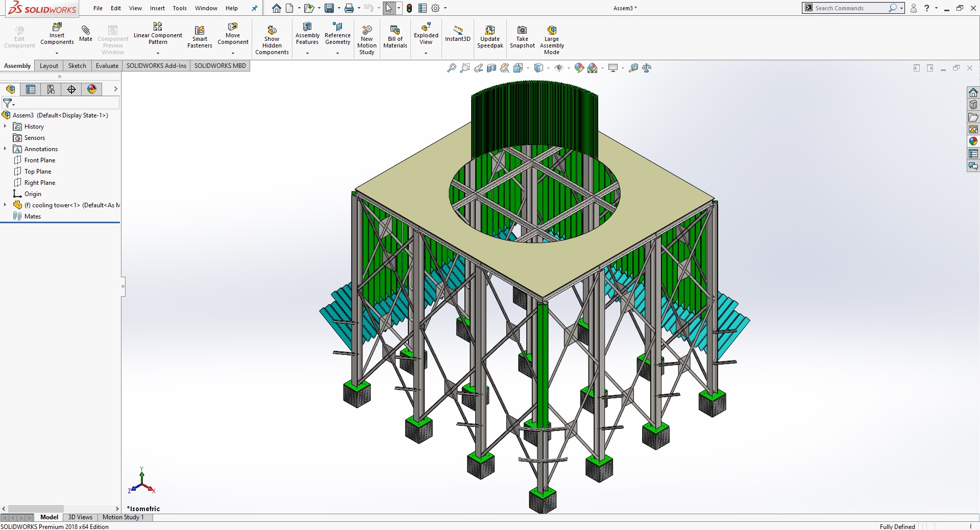
Task: Expand the cooling tower component node
Action: [5, 205]
